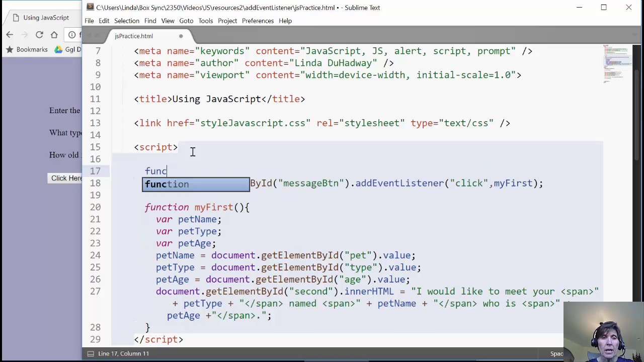Click line number 20 in the gutter
Image resolution: width=644 pixels, height=362 pixels.
coord(95,207)
